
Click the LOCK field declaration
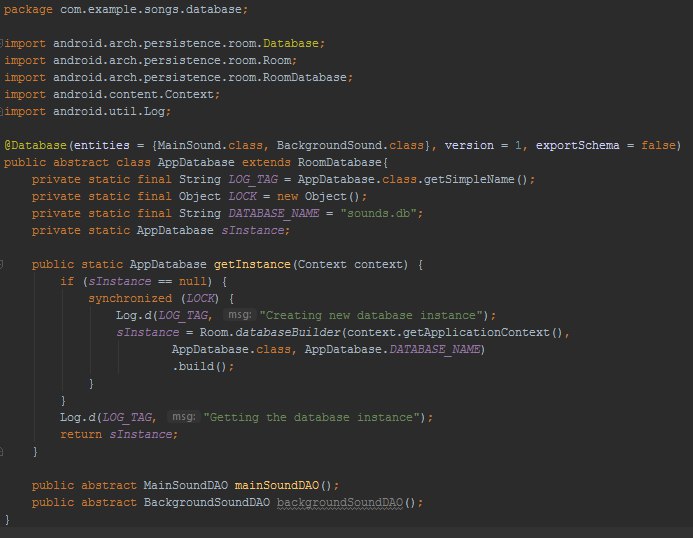tap(242, 196)
